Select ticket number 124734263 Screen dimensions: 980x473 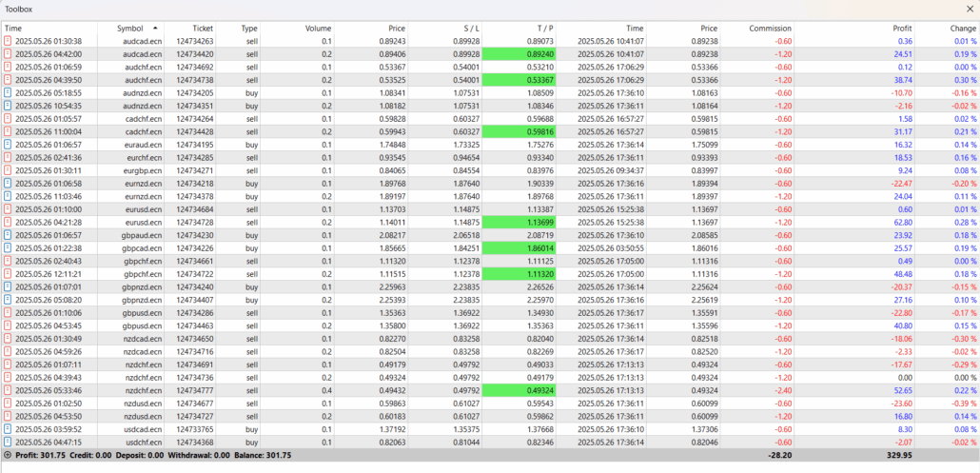(x=194, y=41)
